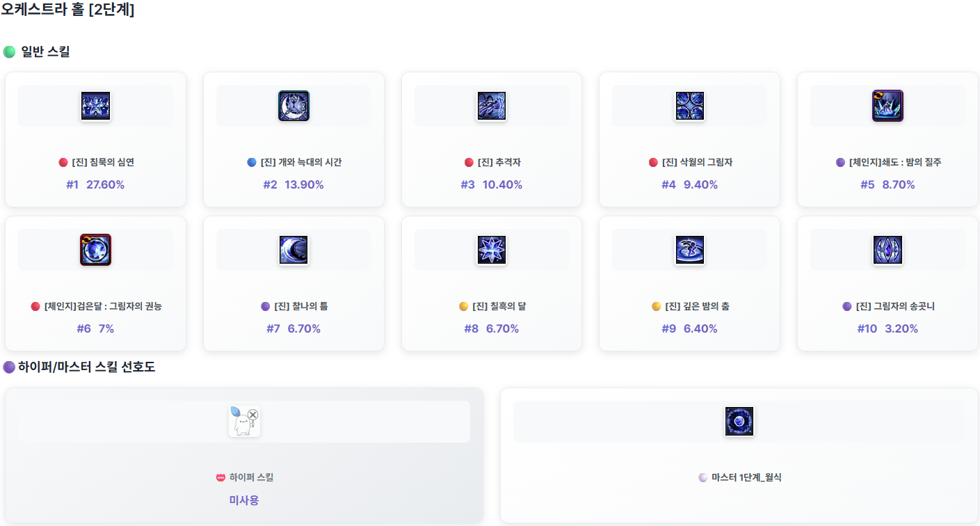This screenshot has height=526, width=980.
Task: Click the 오케스트라 홀 [2단계] heading
Action: pyautogui.click(x=67, y=10)
